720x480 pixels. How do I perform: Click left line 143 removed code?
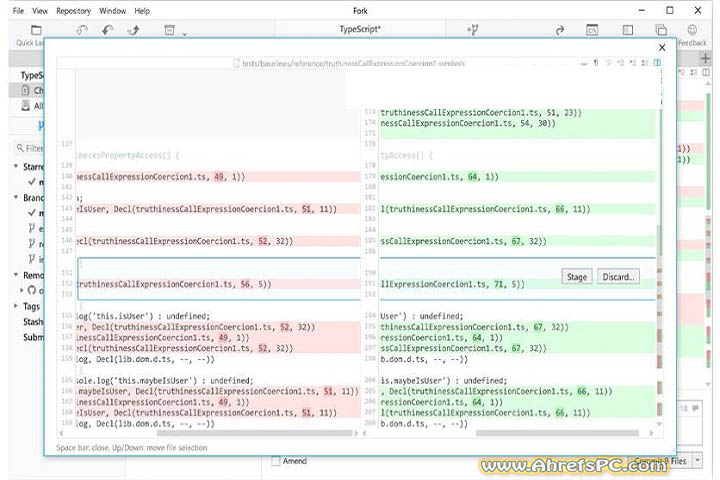(218, 209)
